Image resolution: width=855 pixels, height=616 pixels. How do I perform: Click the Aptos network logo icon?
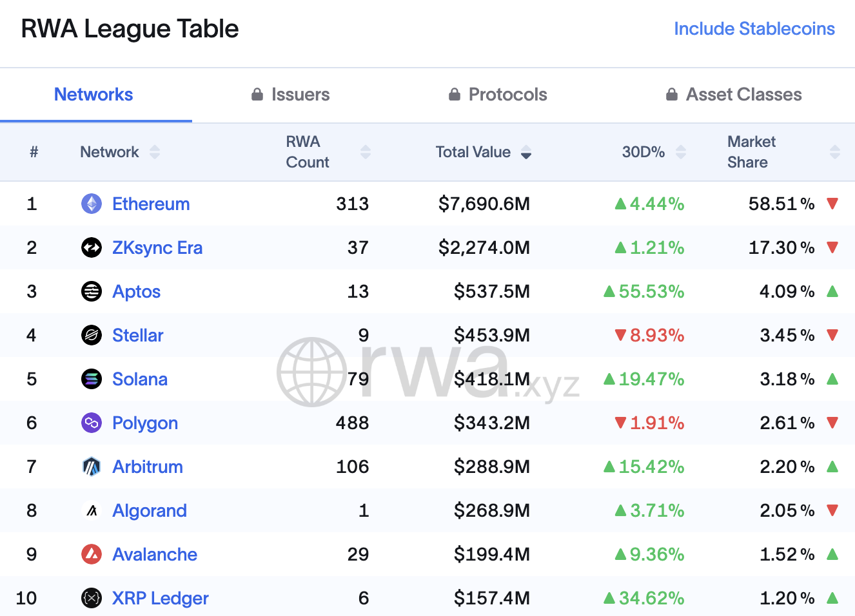[92, 292]
